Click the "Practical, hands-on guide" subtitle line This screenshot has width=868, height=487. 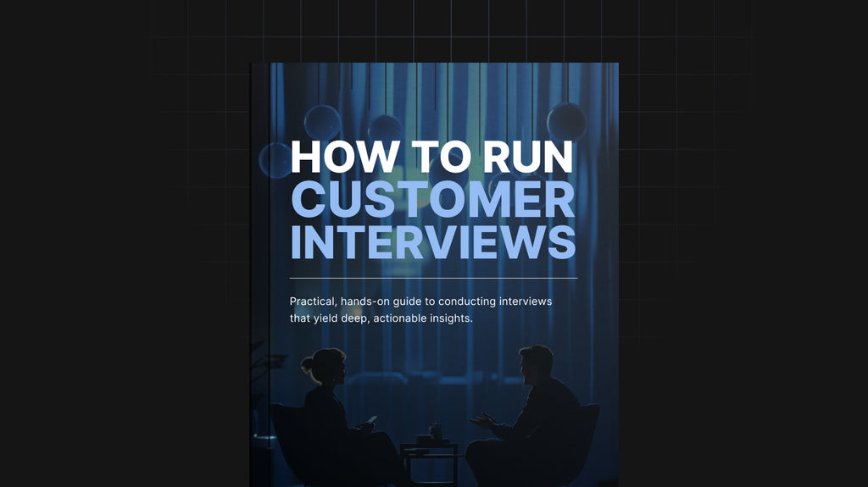420,302
